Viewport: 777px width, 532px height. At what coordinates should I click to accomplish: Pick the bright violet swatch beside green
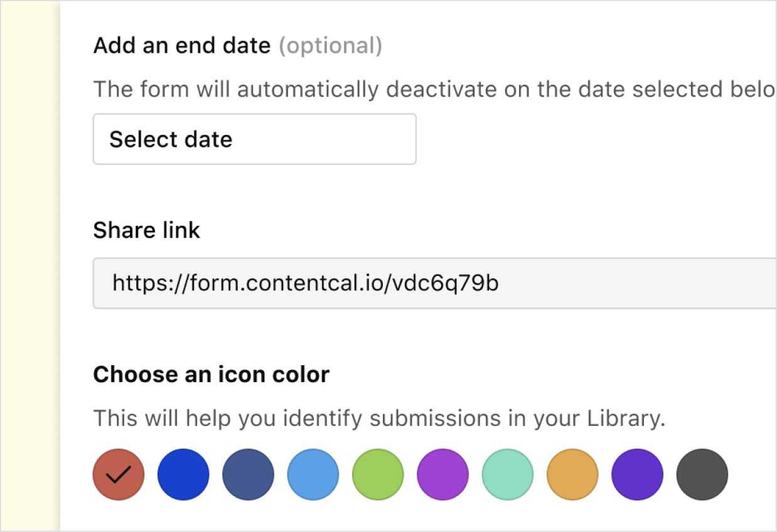click(x=443, y=474)
